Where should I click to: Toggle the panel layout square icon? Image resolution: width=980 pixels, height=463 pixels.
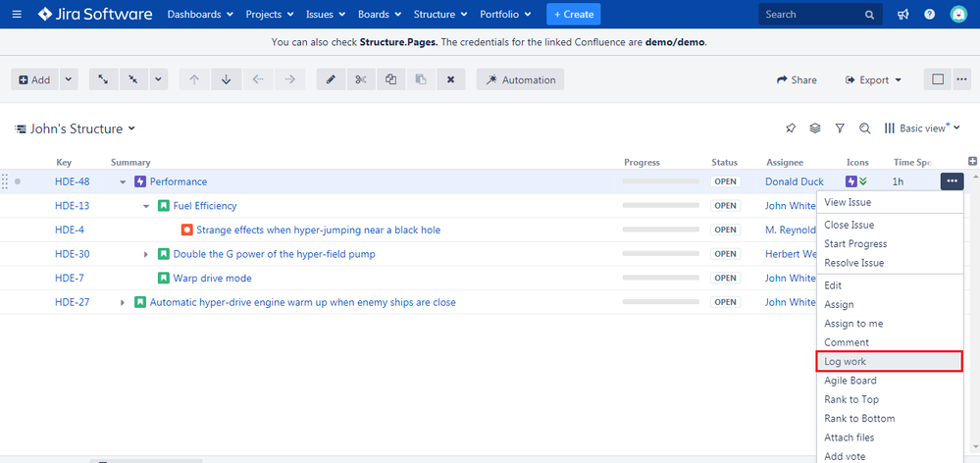point(938,79)
